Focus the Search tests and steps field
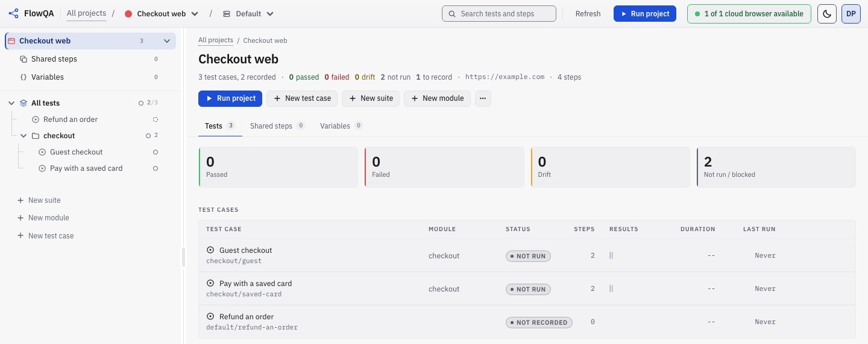Image resolution: width=868 pixels, height=344 pixels. click(x=499, y=13)
